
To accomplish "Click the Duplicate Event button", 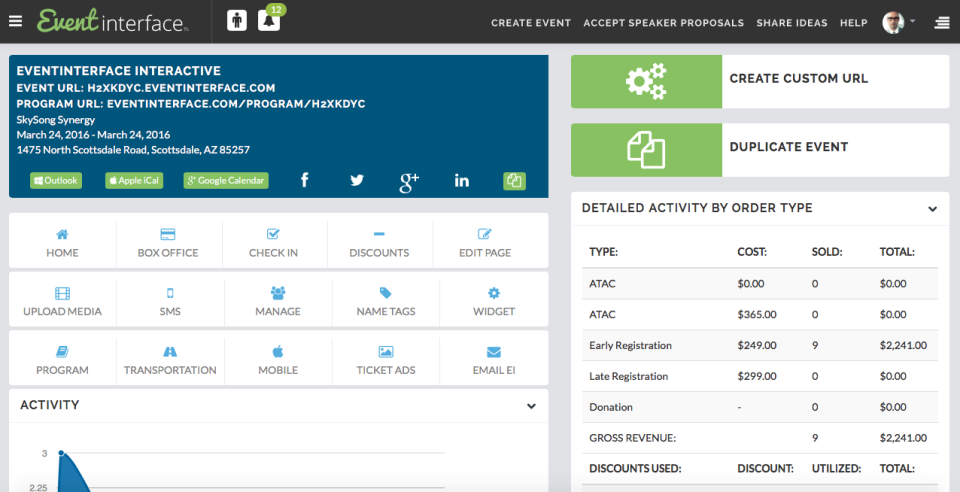I will pyautogui.click(x=760, y=150).
